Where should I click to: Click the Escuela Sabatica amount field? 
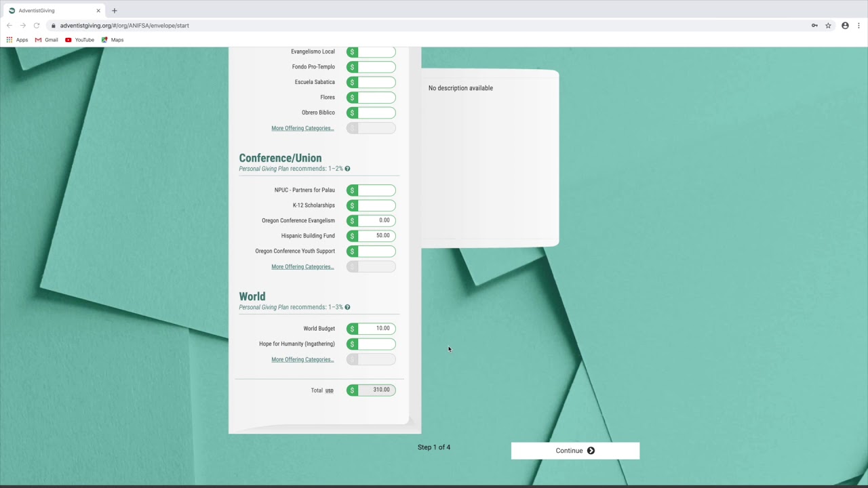(371, 82)
